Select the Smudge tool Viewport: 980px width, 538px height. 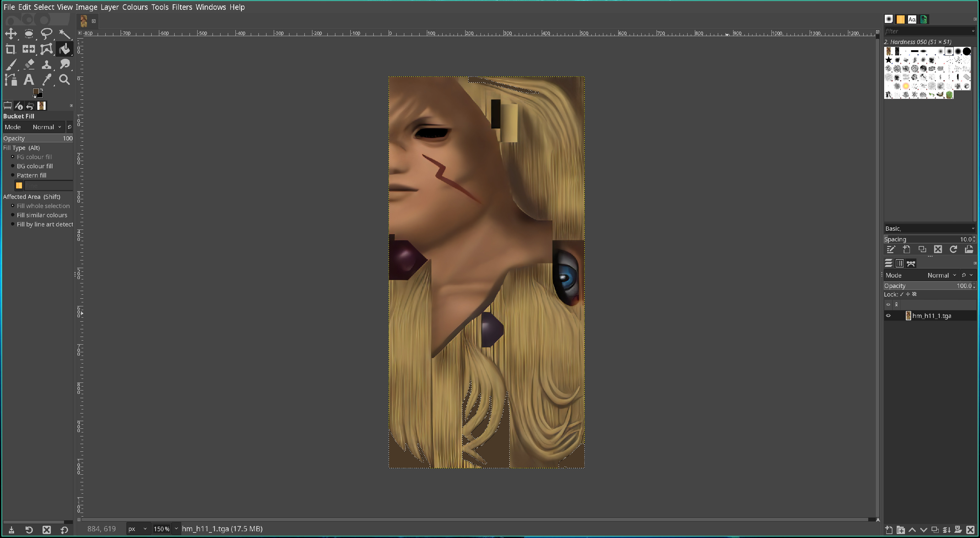point(64,64)
